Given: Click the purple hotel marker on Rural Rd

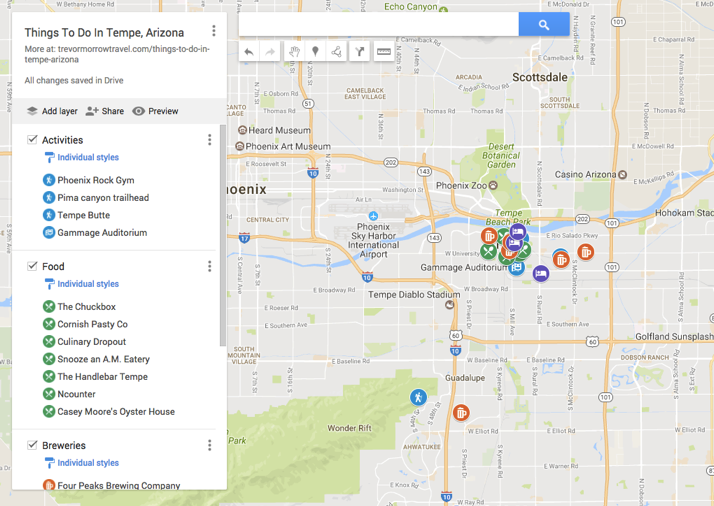Looking at the screenshot, I should pyautogui.click(x=541, y=274).
